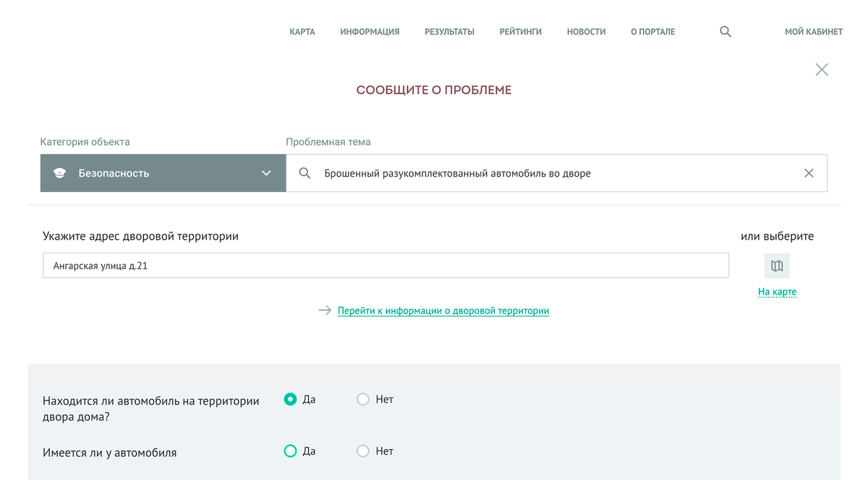
Task: Click the arrow beside yard info link
Action: point(325,311)
